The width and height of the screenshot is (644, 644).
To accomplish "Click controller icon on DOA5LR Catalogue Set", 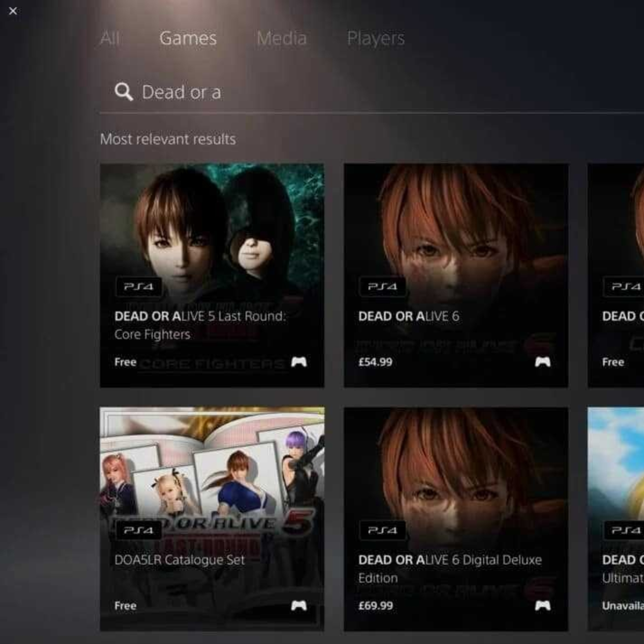I will pyautogui.click(x=299, y=605).
